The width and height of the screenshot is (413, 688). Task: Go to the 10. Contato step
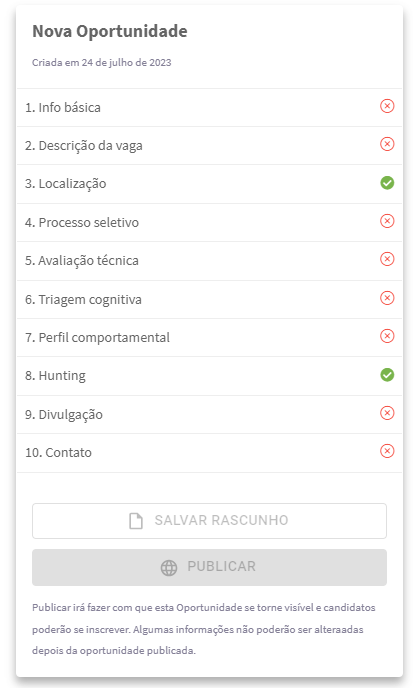pos(209,453)
